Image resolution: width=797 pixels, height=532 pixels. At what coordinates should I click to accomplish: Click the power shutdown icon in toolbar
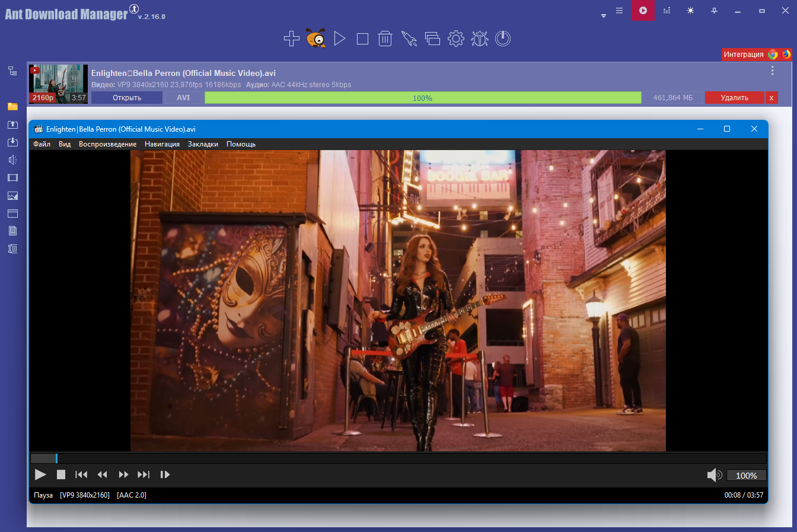[503, 39]
